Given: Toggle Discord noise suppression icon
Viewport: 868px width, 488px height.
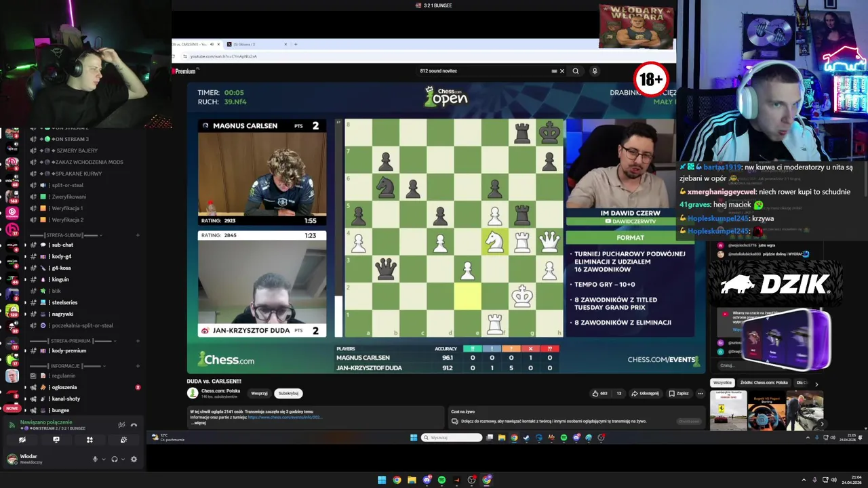Looking at the screenshot, I should click(121, 425).
